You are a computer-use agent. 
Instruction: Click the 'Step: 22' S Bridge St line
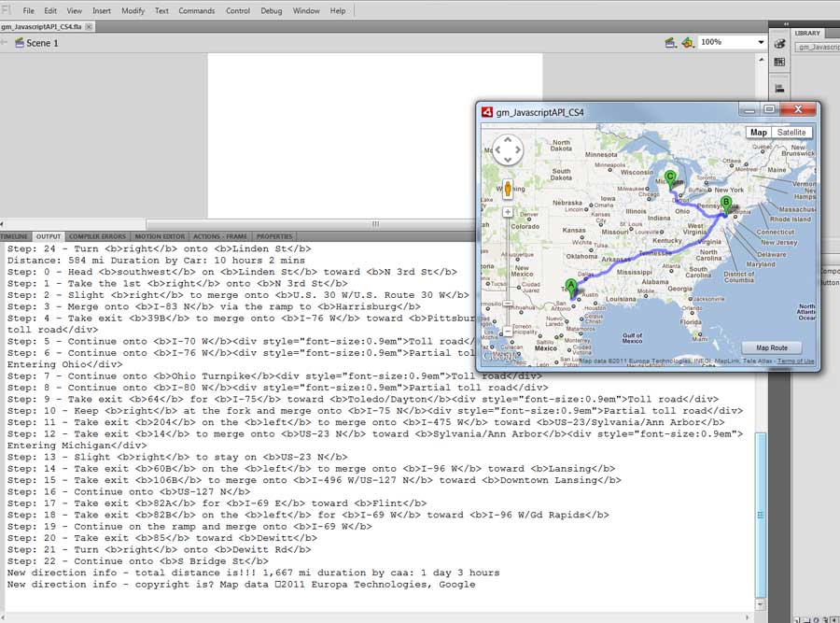(138, 561)
